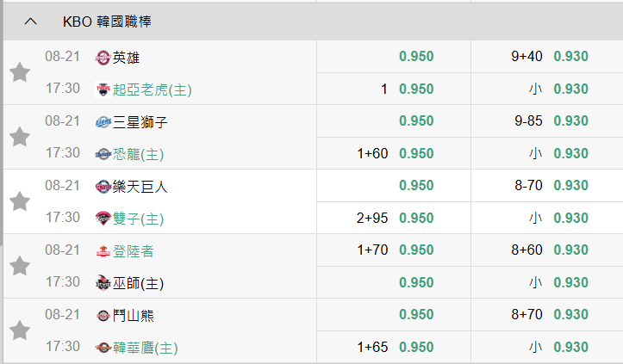Select 恐龍 1+60 handicap odds 0.950

click(x=416, y=154)
